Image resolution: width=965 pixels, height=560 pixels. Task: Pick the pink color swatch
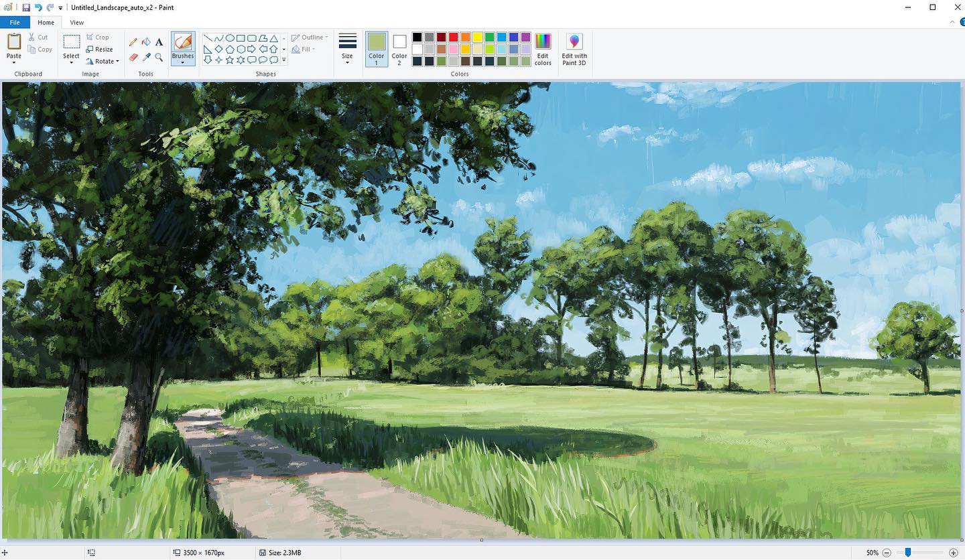click(x=454, y=49)
